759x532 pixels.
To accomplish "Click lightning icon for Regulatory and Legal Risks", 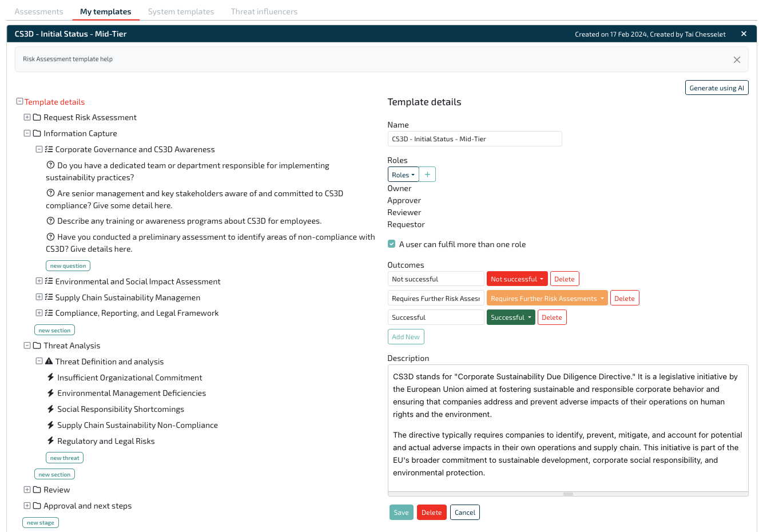I will click(50, 440).
